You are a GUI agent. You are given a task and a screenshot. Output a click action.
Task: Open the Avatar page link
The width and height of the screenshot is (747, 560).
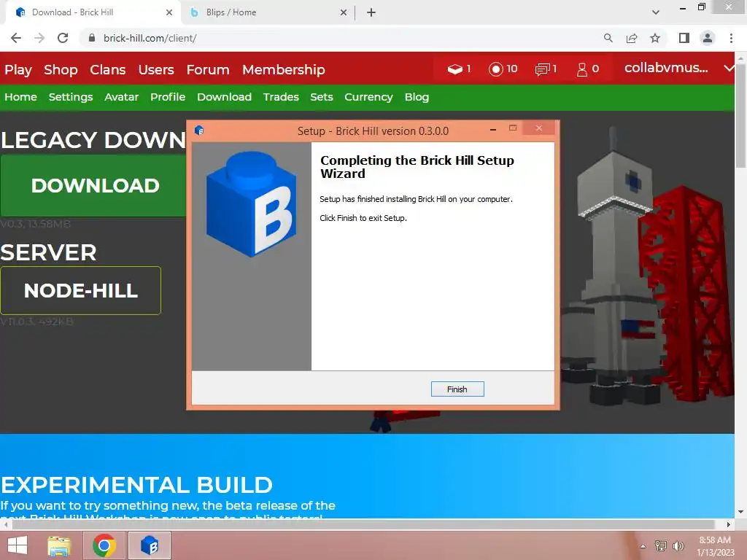tap(122, 97)
